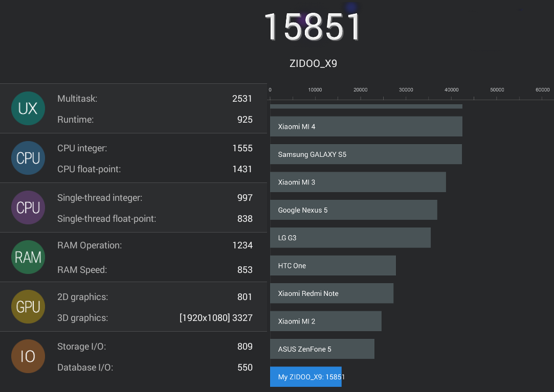Click the 20000 axis label on the chart
The image size is (554, 392).
click(x=361, y=90)
